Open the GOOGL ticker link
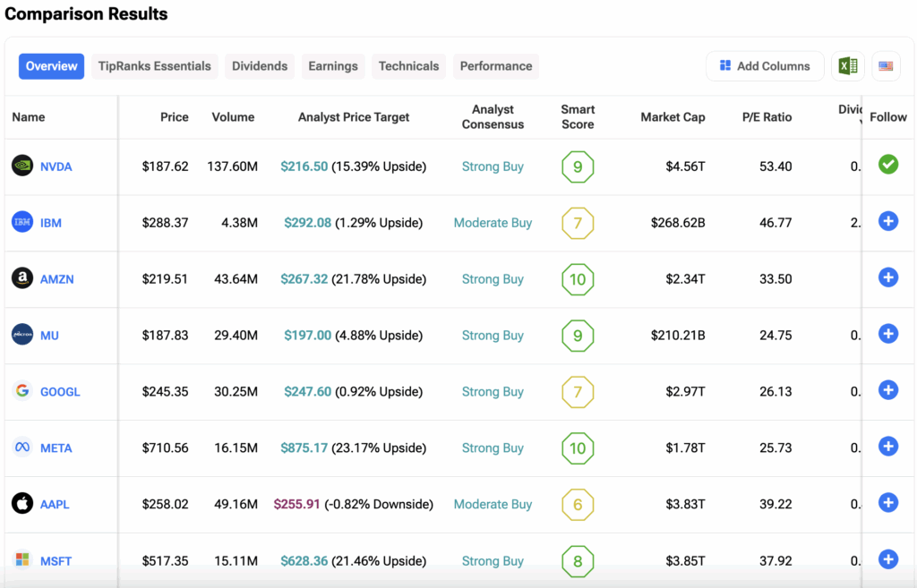This screenshot has width=917, height=588. click(x=60, y=392)
